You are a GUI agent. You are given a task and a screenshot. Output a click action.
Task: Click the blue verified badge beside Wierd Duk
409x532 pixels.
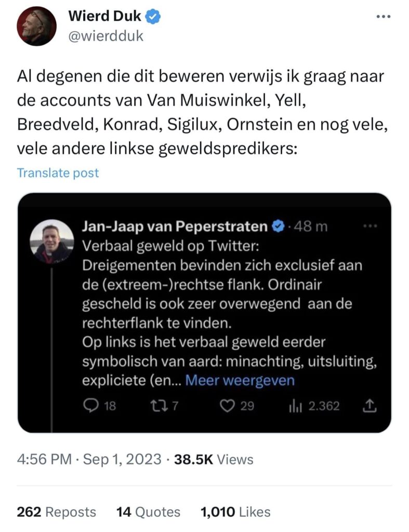point(153,16)
